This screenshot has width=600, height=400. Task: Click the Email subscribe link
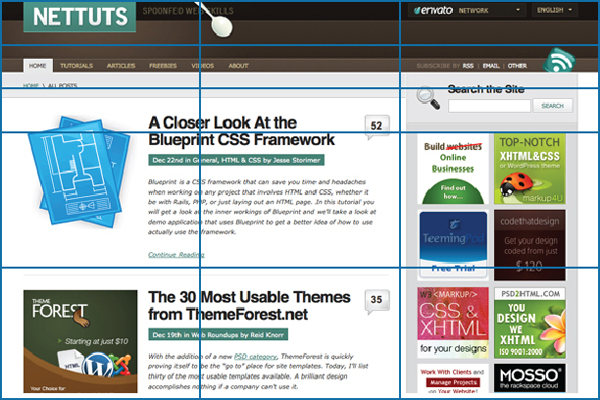pyautogui.click(x=491, y=66)
